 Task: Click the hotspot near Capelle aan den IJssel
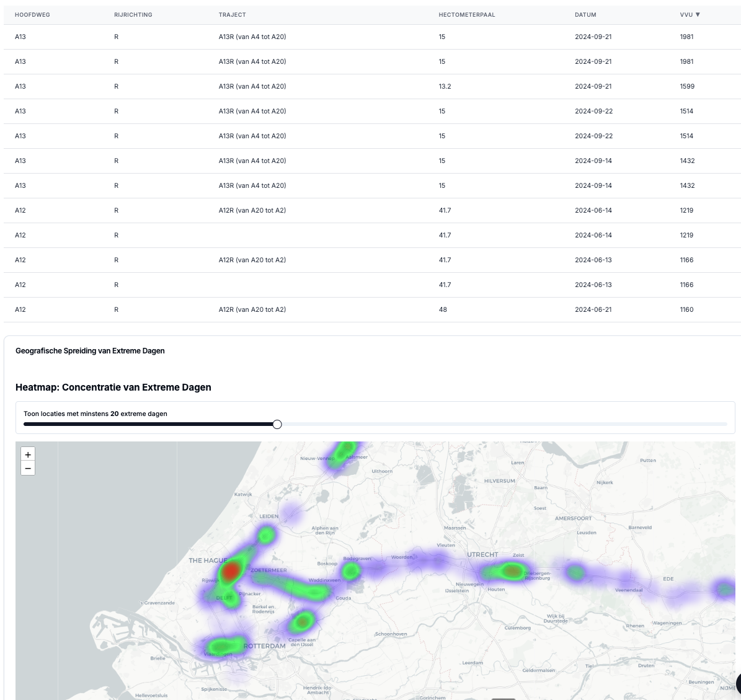point(303,621)
